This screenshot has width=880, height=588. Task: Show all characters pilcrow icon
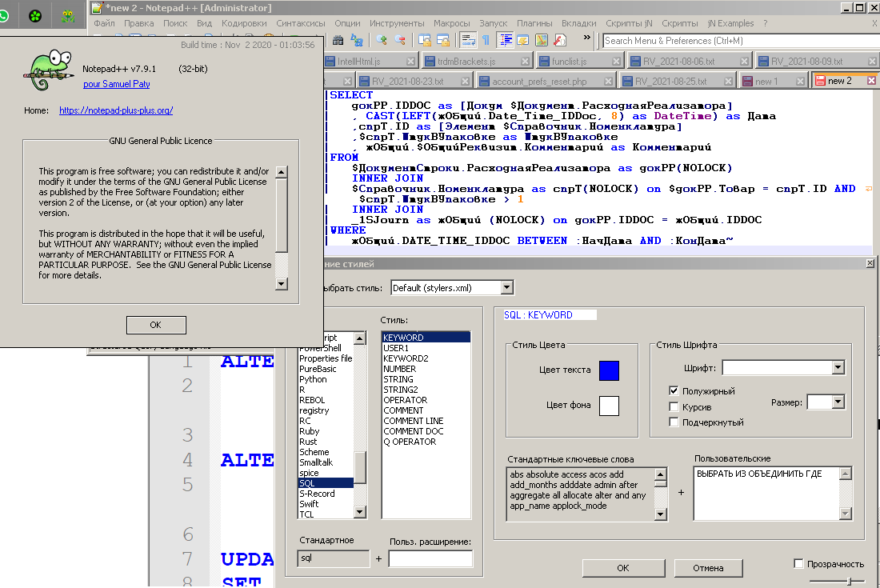(486, 40)
